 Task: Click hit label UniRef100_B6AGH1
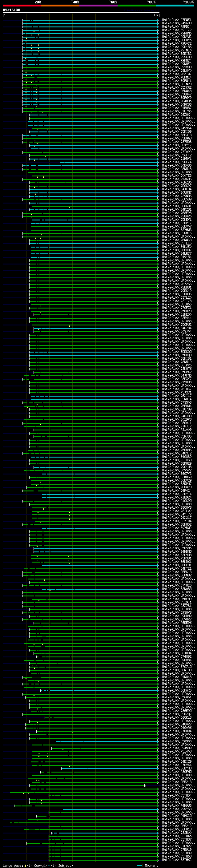176,206
